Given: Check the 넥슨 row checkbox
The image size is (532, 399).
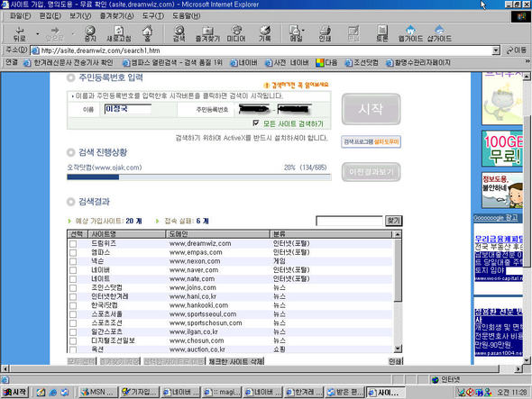Looking at the screenshot, I should (x=73, y=262).
